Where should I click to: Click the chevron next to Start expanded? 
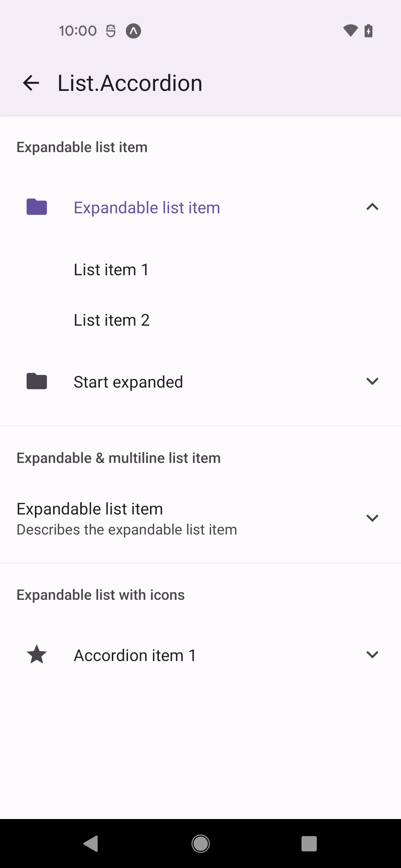373,381
